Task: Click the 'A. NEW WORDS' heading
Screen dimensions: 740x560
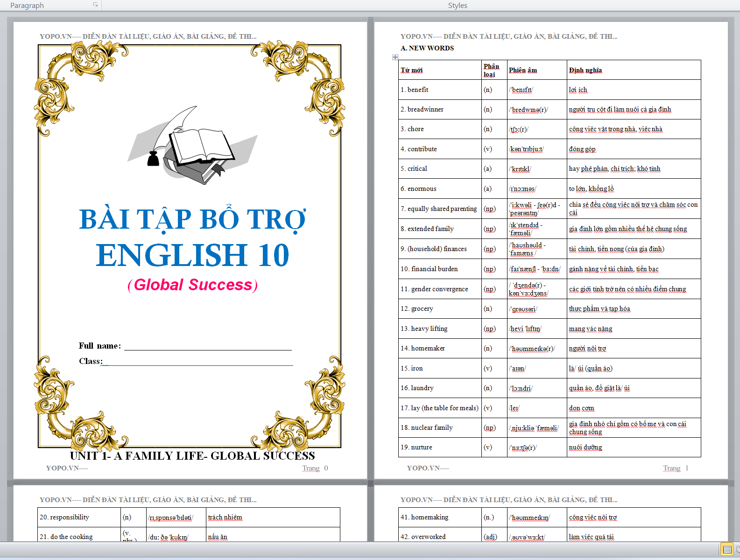Action: tap(427, 48)
